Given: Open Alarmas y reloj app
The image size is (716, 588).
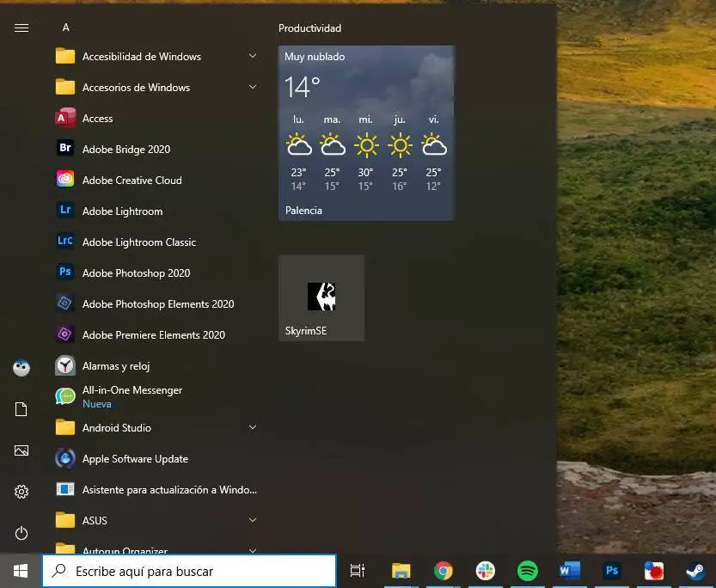Looking at the screenshot, I should [115, 366].
